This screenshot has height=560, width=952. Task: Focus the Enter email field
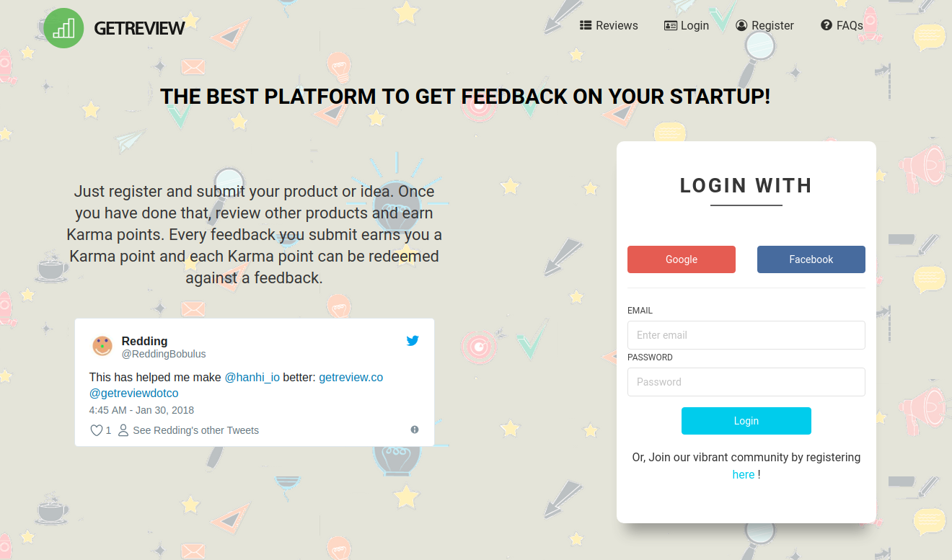(746, 335)
